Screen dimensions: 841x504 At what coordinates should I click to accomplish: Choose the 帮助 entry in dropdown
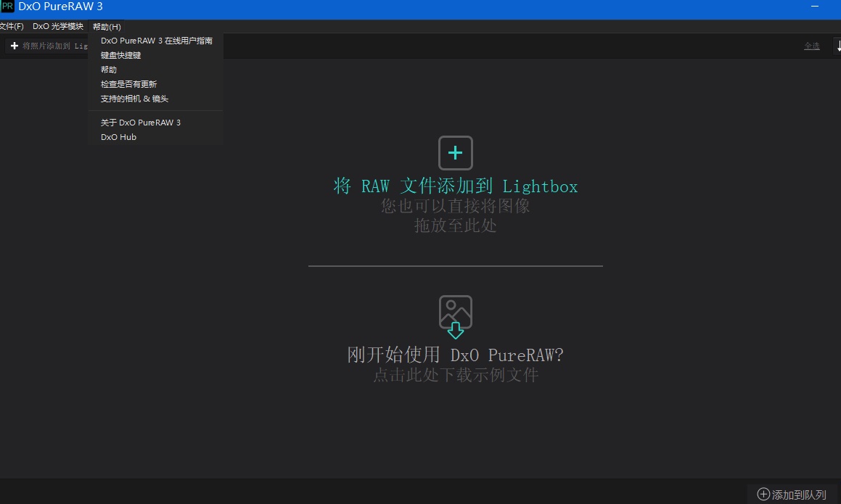pos(156,70)
